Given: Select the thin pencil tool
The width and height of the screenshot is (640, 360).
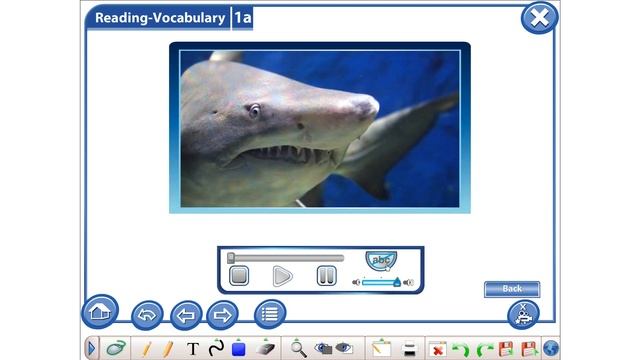Looking at the screenshot, I should click(x=147, y=349).
